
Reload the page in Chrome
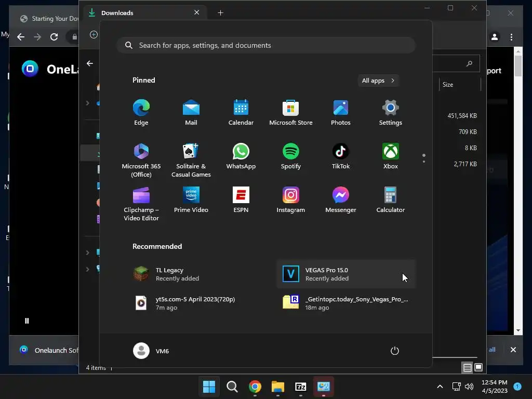(54, 37)
